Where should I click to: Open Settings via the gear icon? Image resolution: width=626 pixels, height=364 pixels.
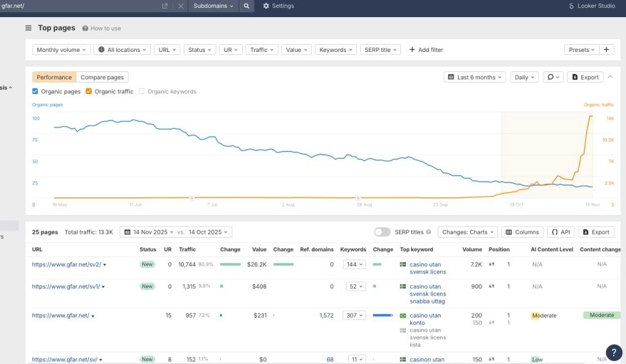tap(278, 6)
